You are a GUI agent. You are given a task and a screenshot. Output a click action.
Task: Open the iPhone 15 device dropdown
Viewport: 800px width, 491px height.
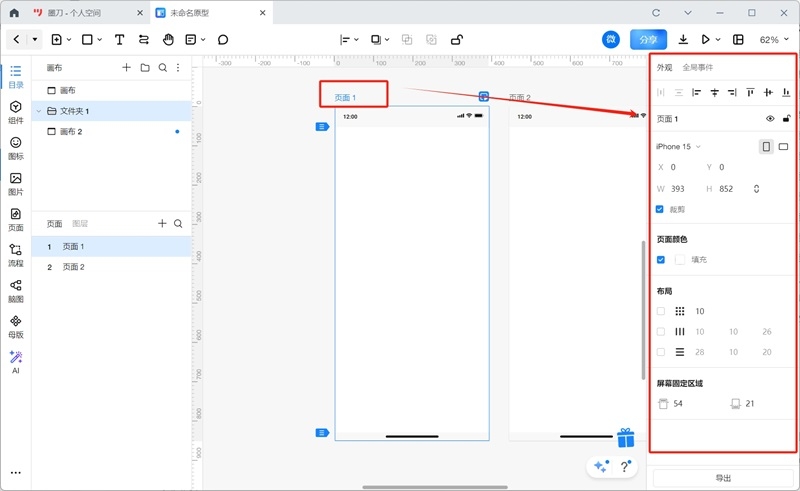point(679,146)
